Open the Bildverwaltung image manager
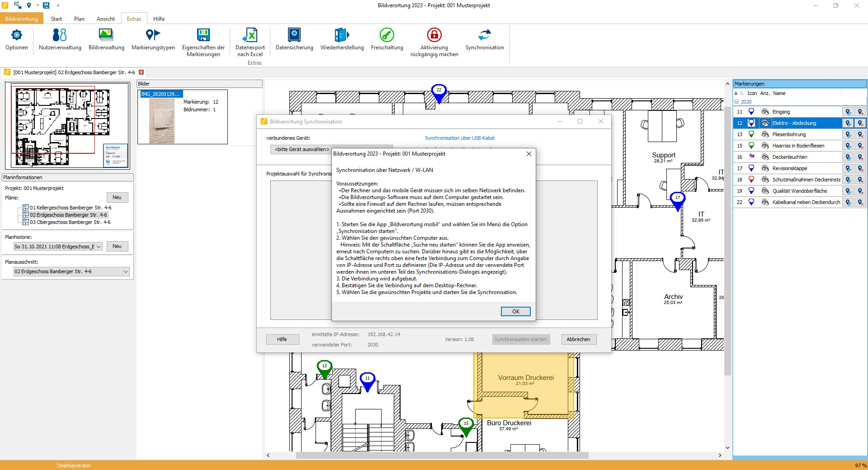This screenshot has width=868, height=470. [106, 40]
